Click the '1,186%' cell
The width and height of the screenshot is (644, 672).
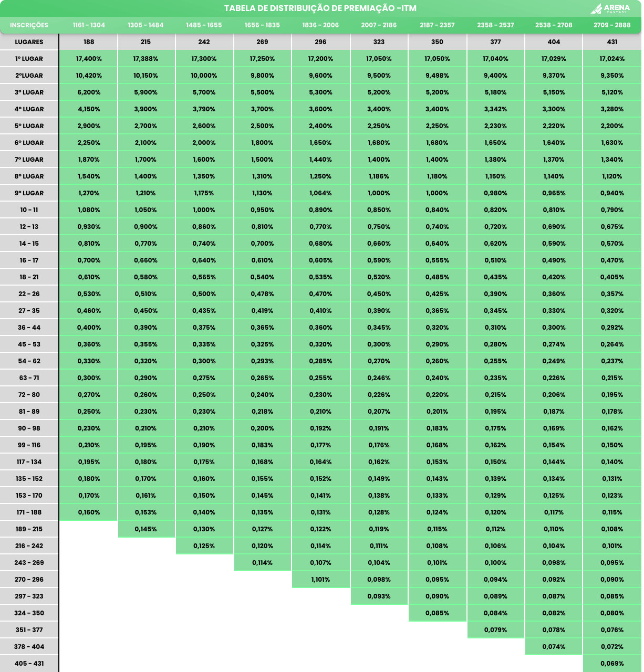379,176
